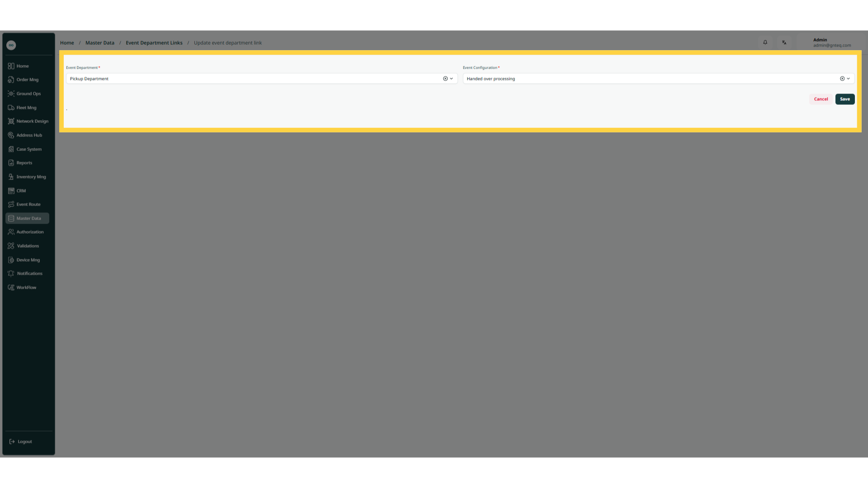
Task: Open the WorkFlow menu item
Action: (27, 287)
